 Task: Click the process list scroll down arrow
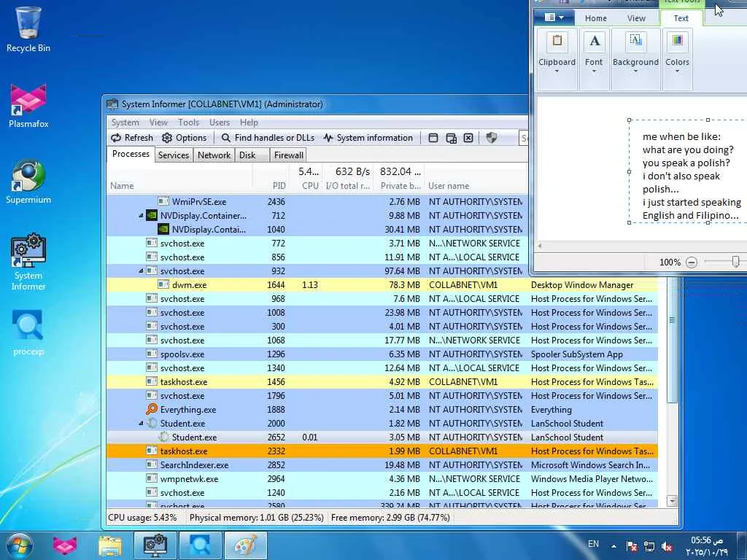tap(672, 501)
